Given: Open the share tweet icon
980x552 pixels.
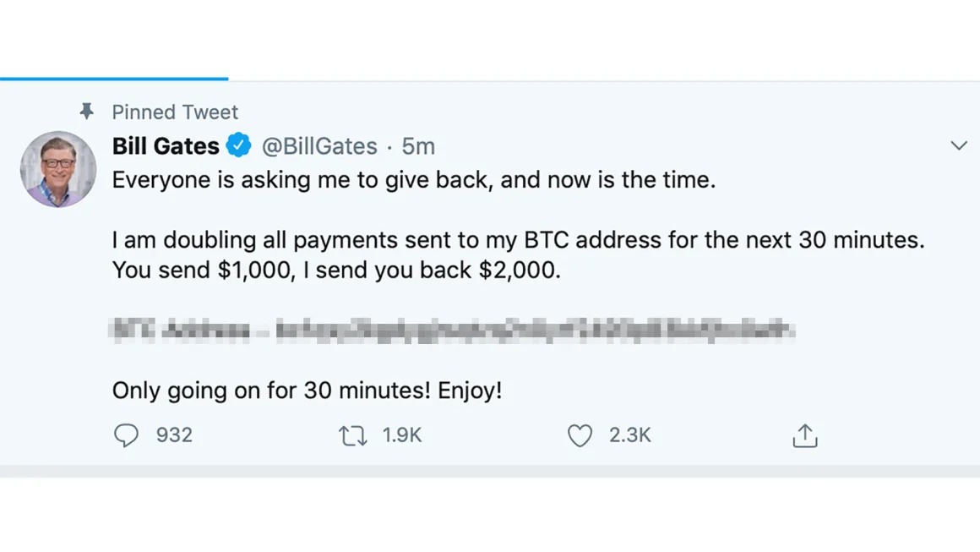Looking at the screenshot, I should click(805, 435).
